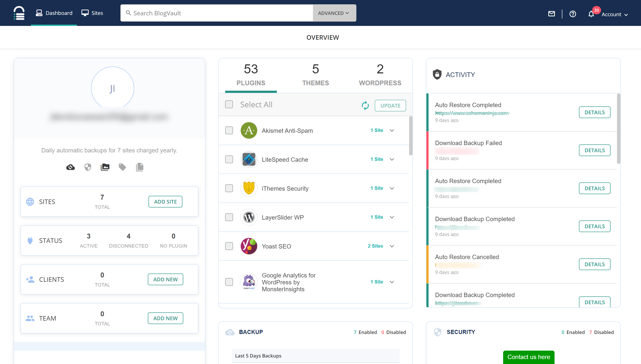Click the plugins refresh sync icon
Image resolution: width=641 pixels, height=364 pixels.
tap(365, 106)
